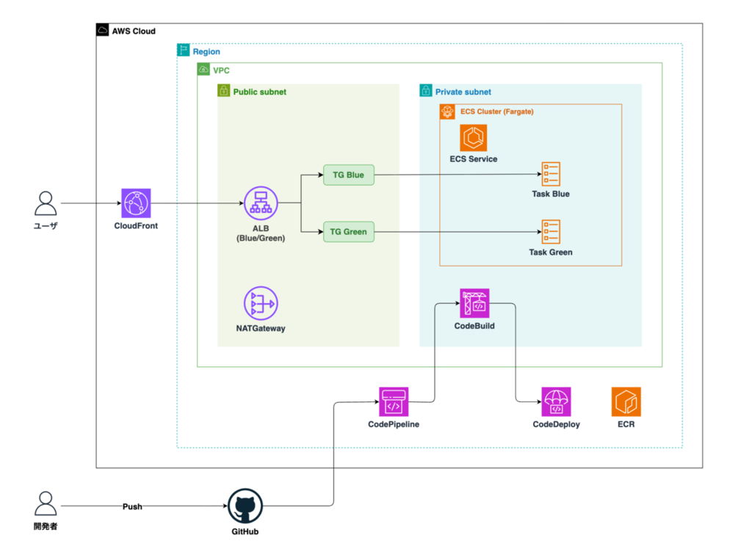Select the ECS Service icon
The width and height of the screenshot is (752, 560).
coord(474,137)
